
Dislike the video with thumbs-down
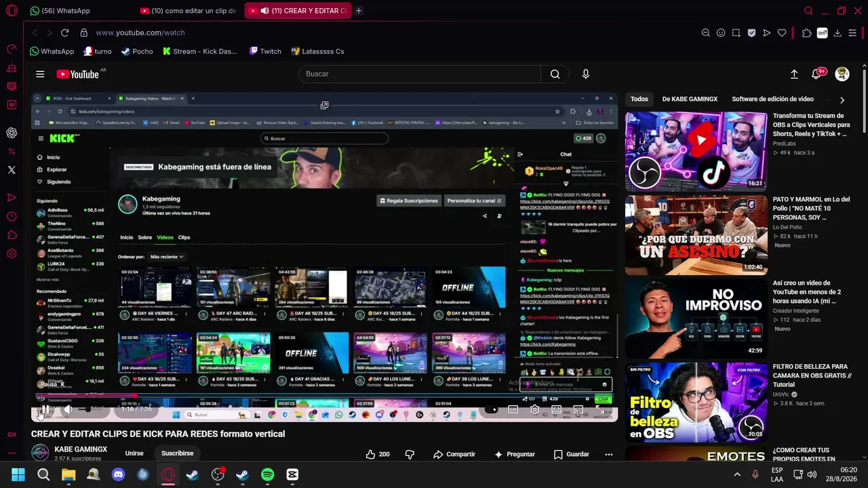pyautogui.click(x=410, y=454)
